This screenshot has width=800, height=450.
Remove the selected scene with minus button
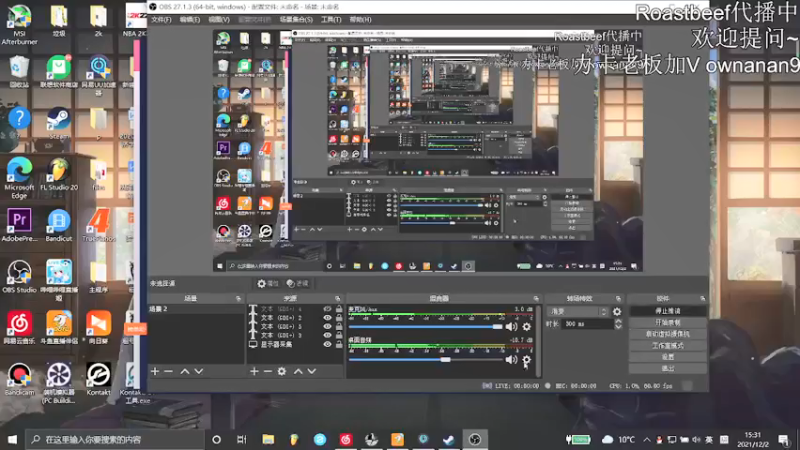click(x=169, y=371)
